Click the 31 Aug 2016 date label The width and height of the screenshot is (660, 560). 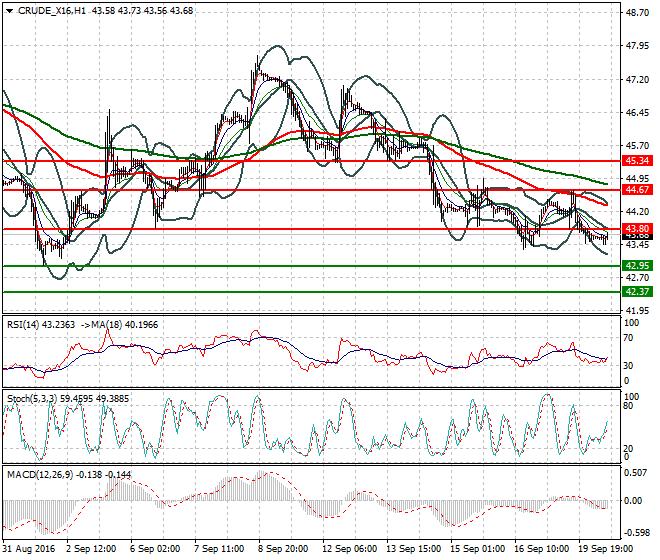click(29, 549)
